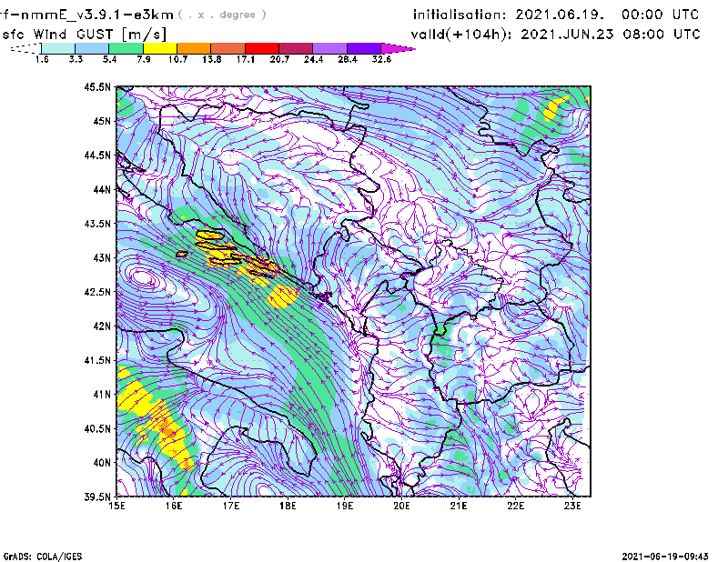The image size is (728, 562).
Task: Click the latitude label '43.5N'
Action: [97, 223]
